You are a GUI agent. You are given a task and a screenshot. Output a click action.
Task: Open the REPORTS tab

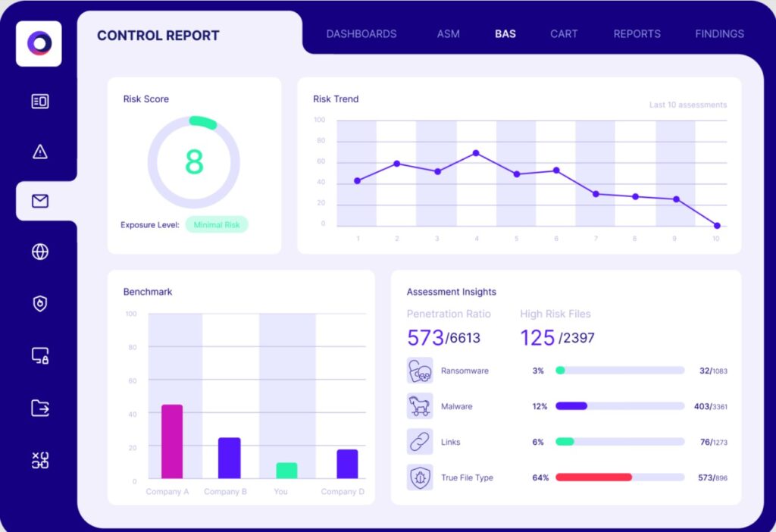(637, 33)
